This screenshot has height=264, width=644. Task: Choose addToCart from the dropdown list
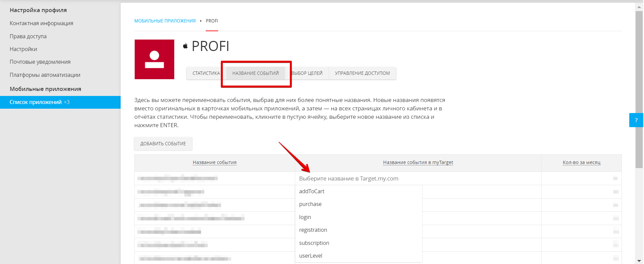[x=359, y=191]
